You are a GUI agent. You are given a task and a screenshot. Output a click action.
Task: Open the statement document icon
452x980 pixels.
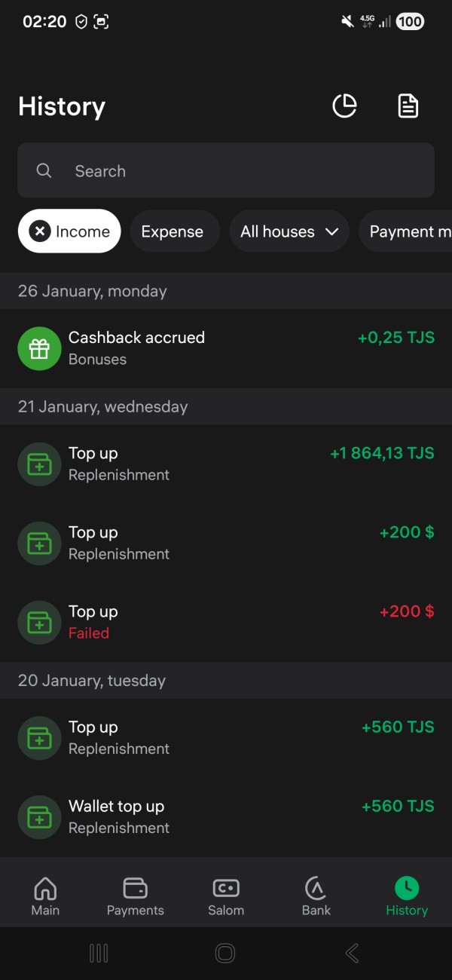click(408, 106)
